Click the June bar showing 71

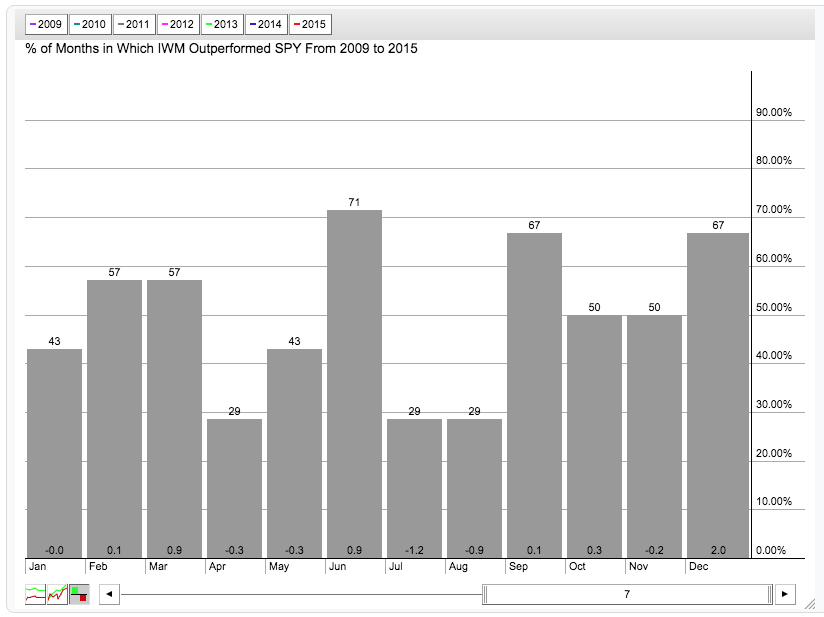click(x=354, y=384)
